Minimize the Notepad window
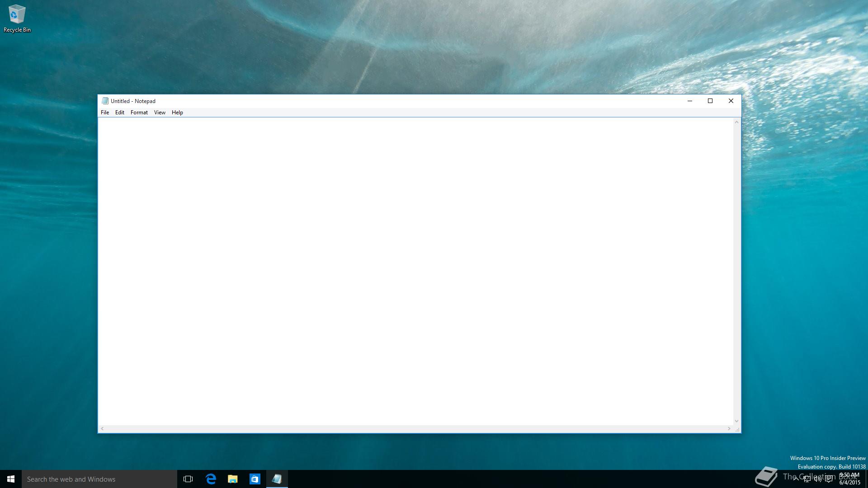 [x=690, y=101]
